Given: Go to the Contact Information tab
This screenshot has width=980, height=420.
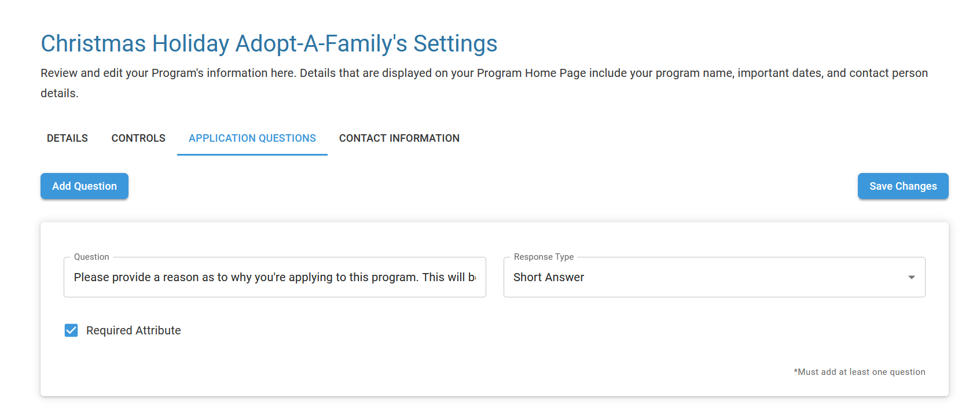Looking at the screenshot, I should point(399,138).
